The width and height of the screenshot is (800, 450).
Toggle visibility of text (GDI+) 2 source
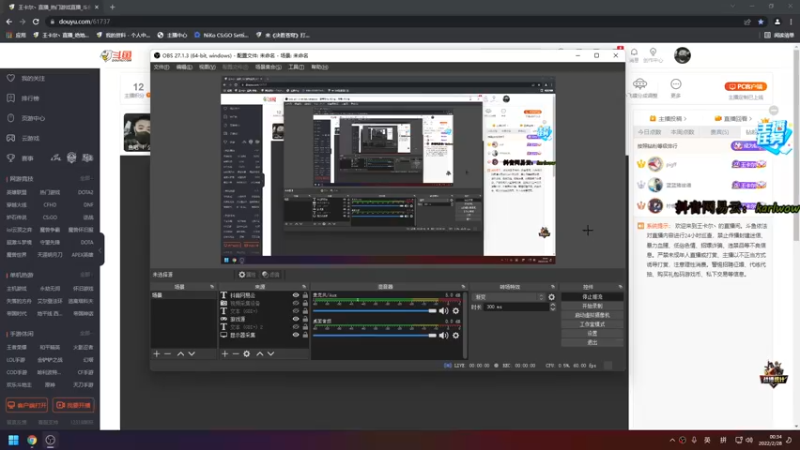[295, 327]
